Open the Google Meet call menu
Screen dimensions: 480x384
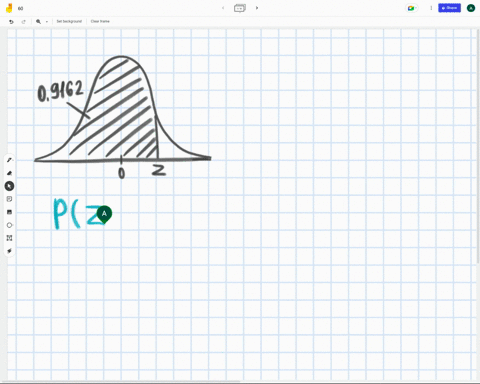tap(412, 8)
